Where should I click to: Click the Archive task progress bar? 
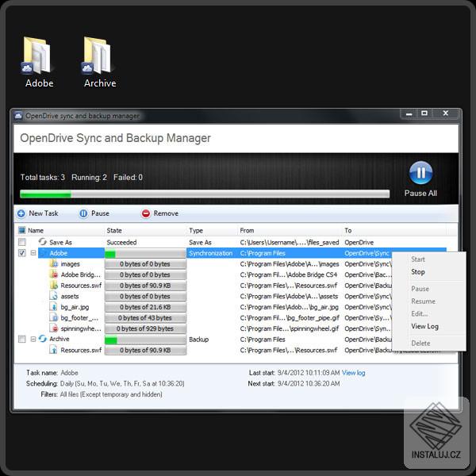pos(145,340)
